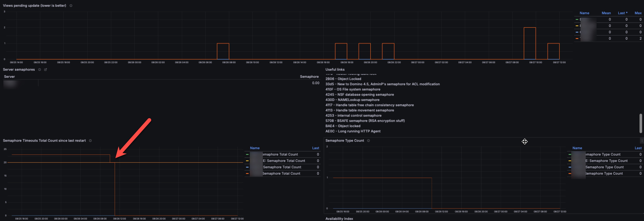Screen dimensions: 644x221
Task: Click orange swatch in Semaphore Type Count legend
Action: [x=570, y=174]
